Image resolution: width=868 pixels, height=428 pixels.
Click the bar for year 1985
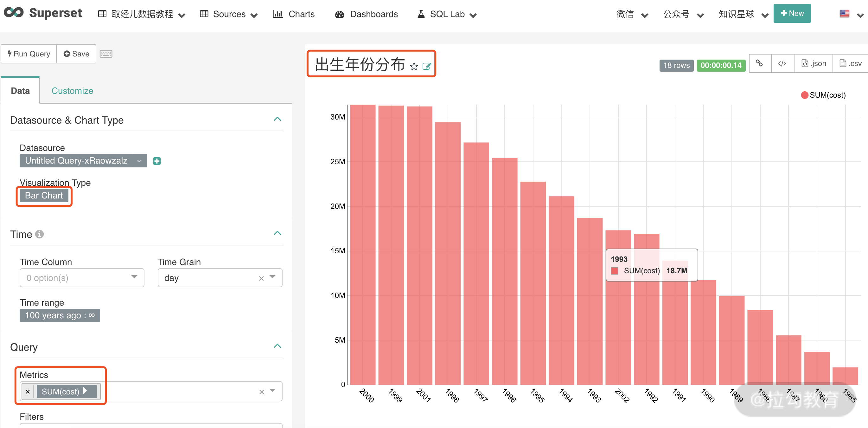click(x=845, y=376)
